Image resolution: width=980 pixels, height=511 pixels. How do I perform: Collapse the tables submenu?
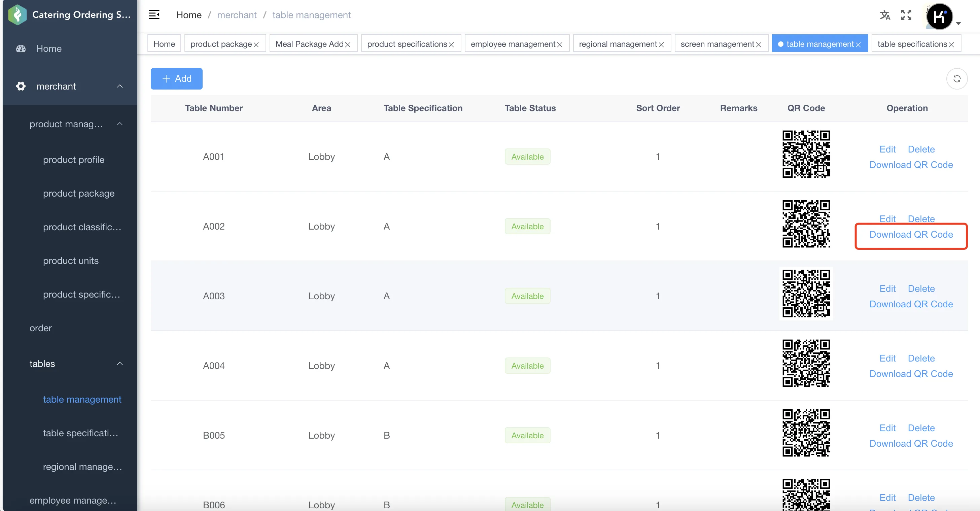pyautogui.click(x=120, y=364)
